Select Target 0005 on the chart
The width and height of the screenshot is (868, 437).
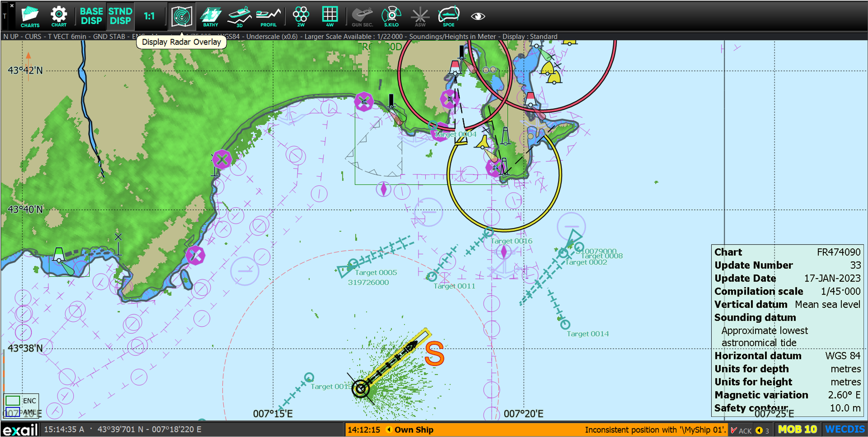[x=353, y=264]
